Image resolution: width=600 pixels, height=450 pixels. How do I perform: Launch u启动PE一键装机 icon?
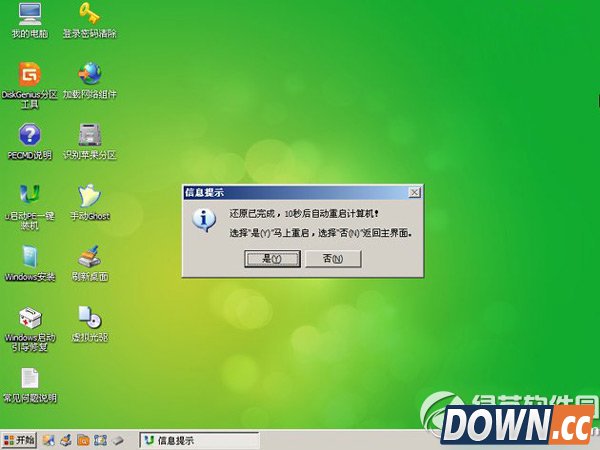(x=29, y=207)
